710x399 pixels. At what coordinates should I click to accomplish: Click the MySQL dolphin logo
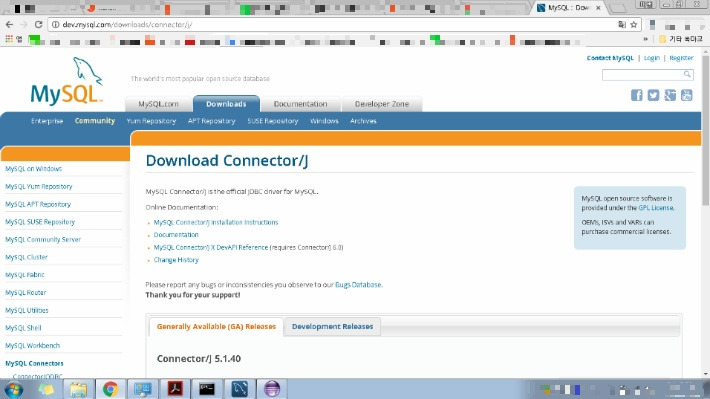pos(67,82)
